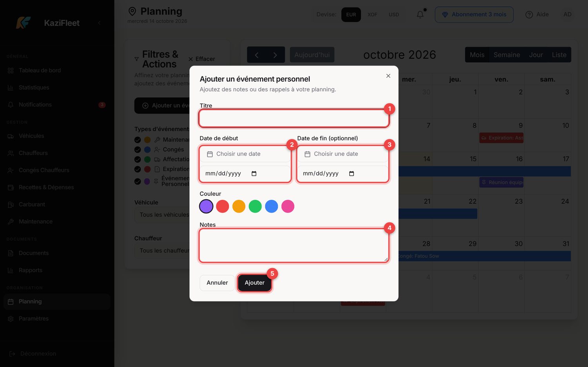
Task: Click the KaziFleet logo icon
Action: coord(24,23)
